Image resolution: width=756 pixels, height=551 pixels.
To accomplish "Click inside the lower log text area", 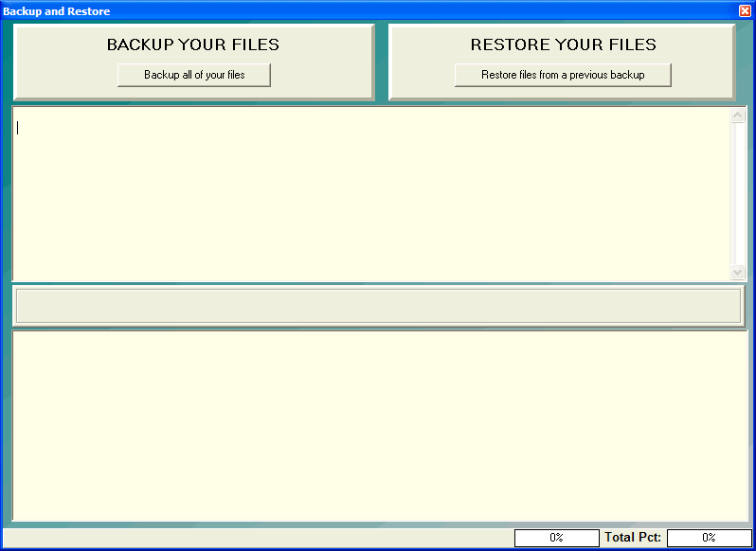I will 380,426.
